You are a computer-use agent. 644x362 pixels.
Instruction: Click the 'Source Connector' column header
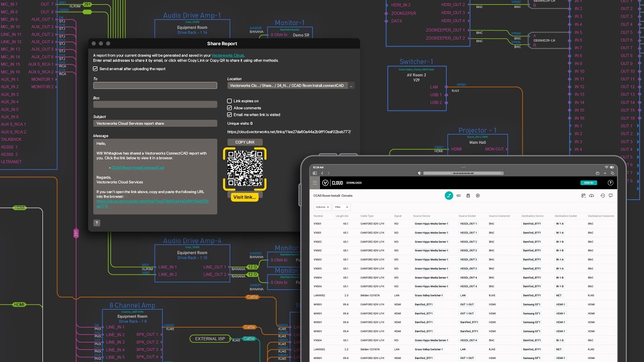pos(499,216)
